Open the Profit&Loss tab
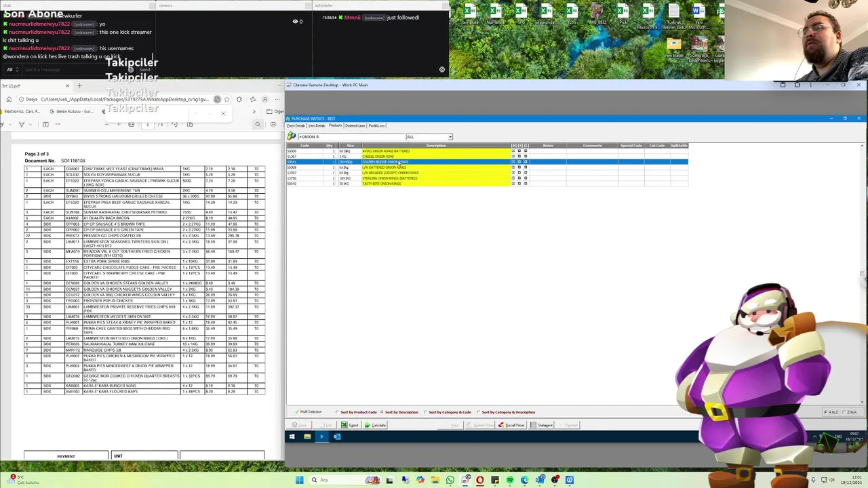The image size is (868, 488). tap(377, 125)
